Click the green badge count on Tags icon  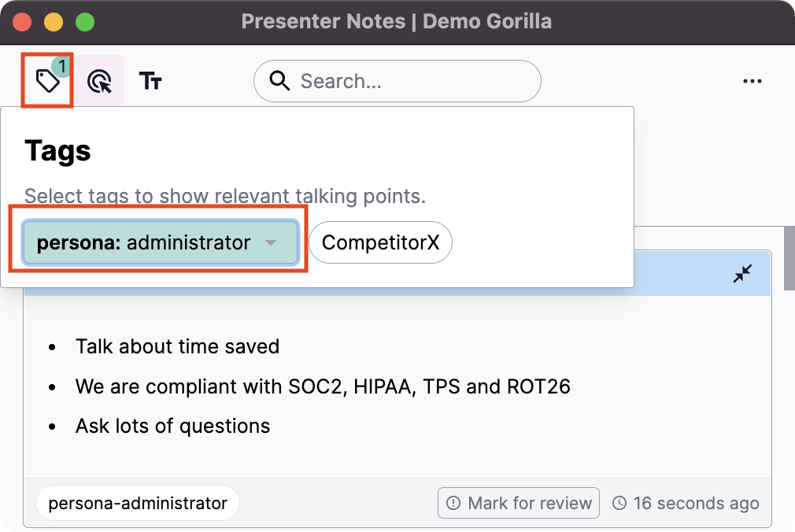click(x=62, y=66)
